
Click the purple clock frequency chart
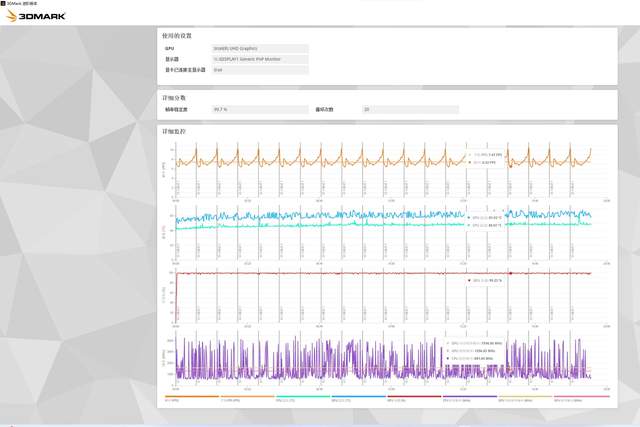coord(384,361)
